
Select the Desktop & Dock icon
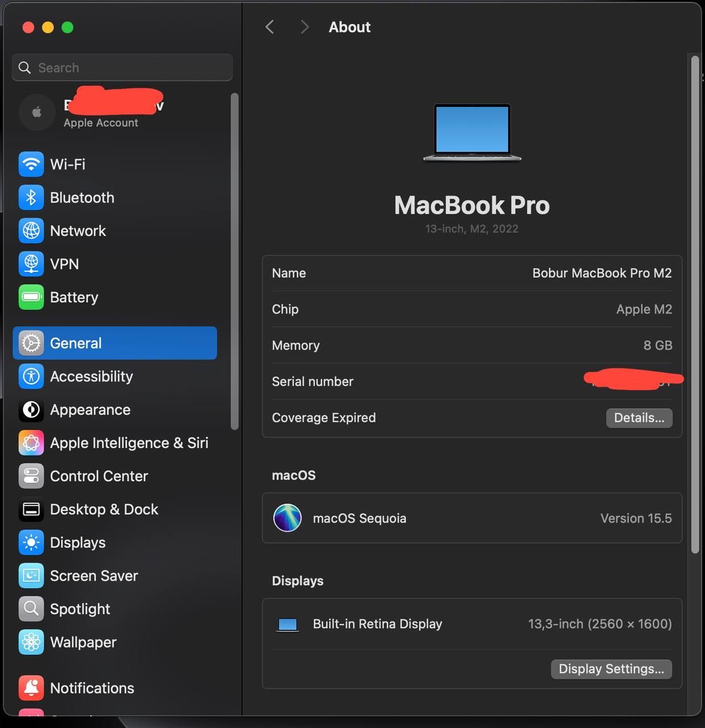tap(31, 510)
